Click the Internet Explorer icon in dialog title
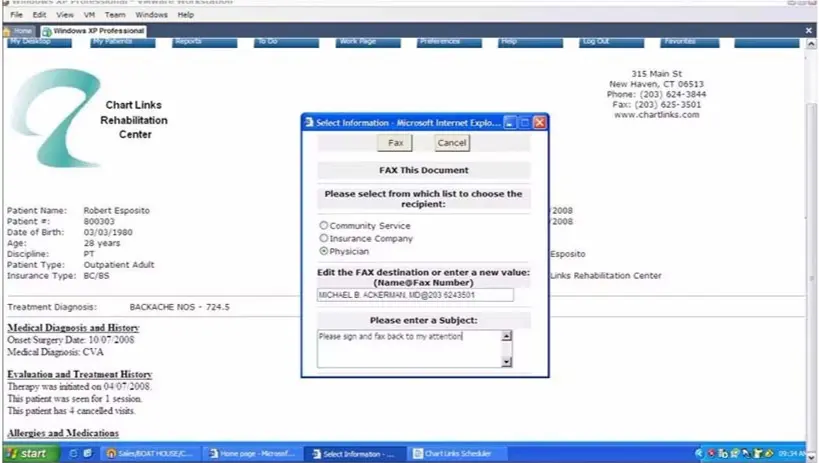 [309, 122]
